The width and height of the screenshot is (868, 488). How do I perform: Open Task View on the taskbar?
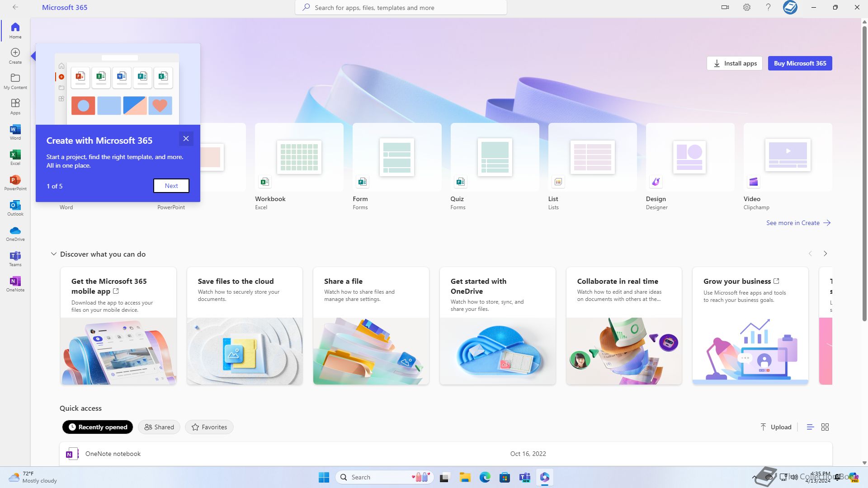pos(445,477)
